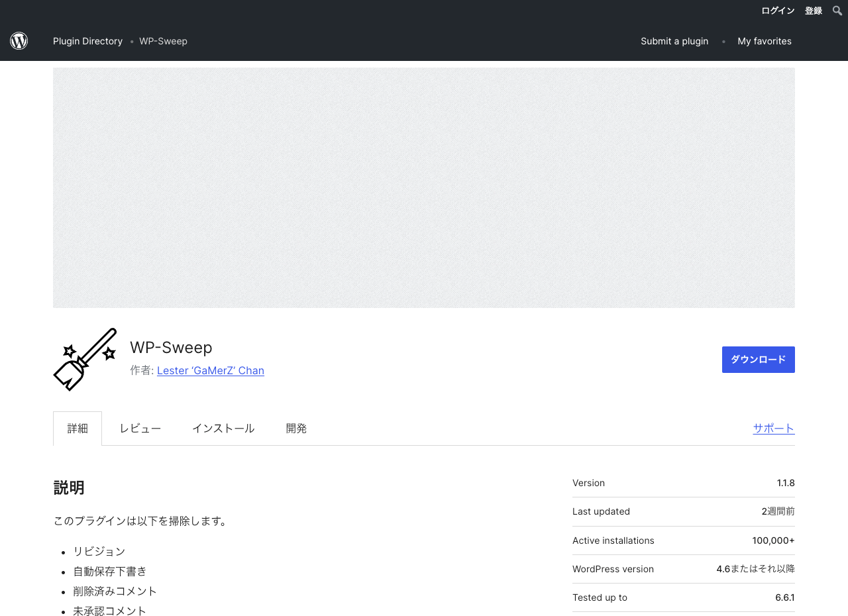The image size is (848, 616).
Task: Click the WP-Sweep breadcrumb
Action: pos(163,41)
